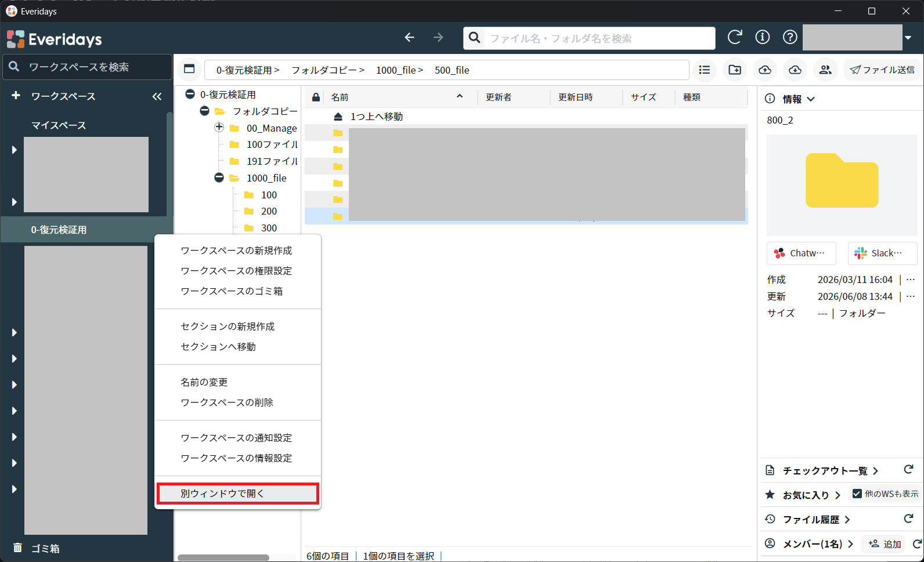Toggle the 他のWSも表示 checkbox
Viewport: 924px width, 562px height.
coord(857,494)
